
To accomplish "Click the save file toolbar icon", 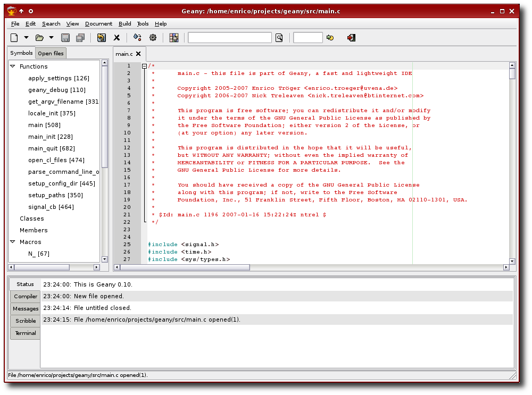I will click(x=65, y=38).
